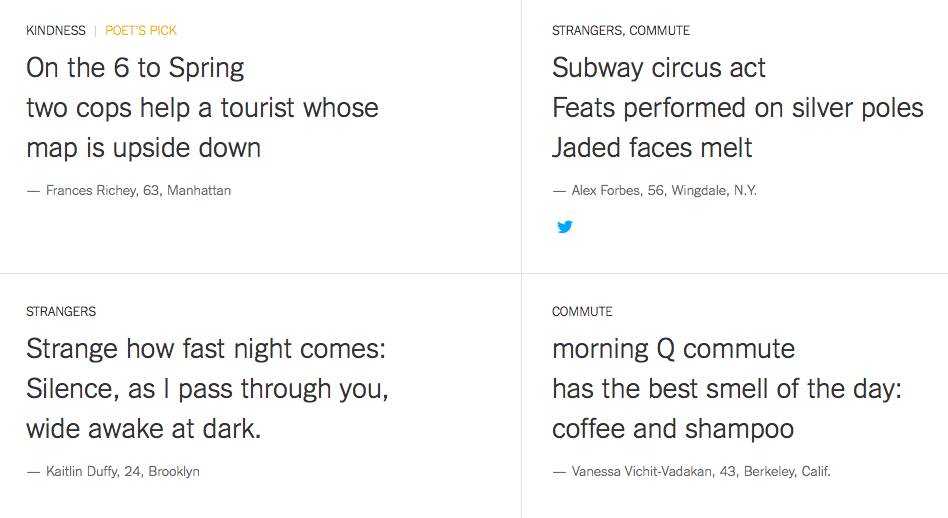Click haiku line 'On the 6 to Spring'
This screenshot has height=518, width=948.
coord(135,68)
